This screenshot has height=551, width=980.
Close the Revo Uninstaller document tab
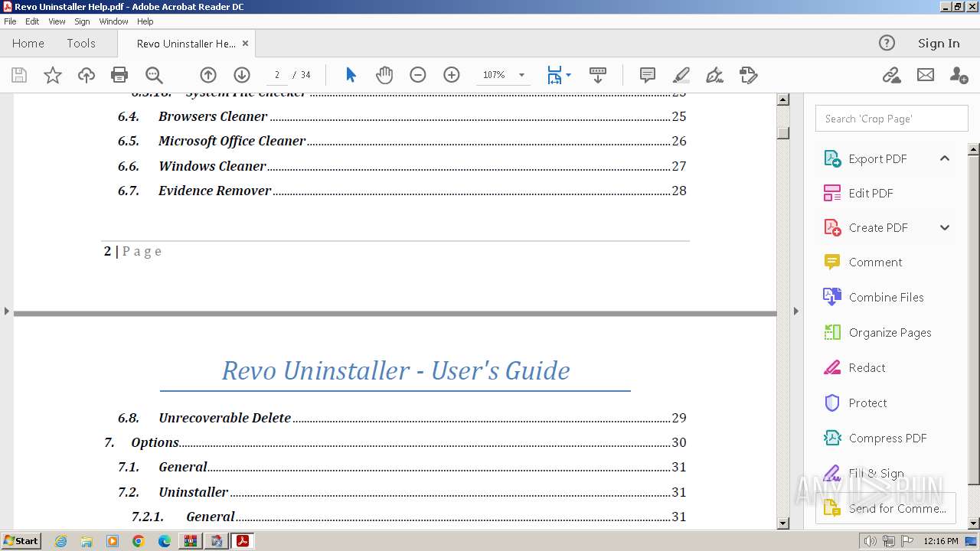click(245, 43)
